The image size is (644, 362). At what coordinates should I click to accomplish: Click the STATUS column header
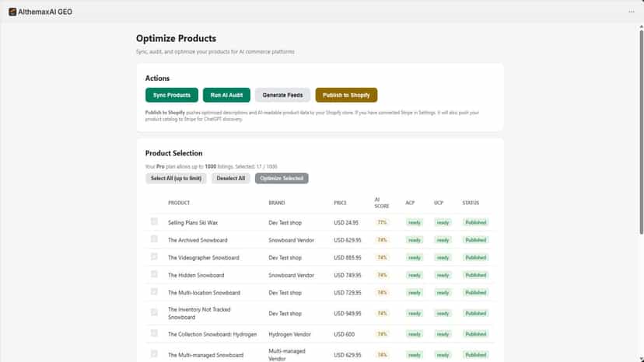[471, 203]
